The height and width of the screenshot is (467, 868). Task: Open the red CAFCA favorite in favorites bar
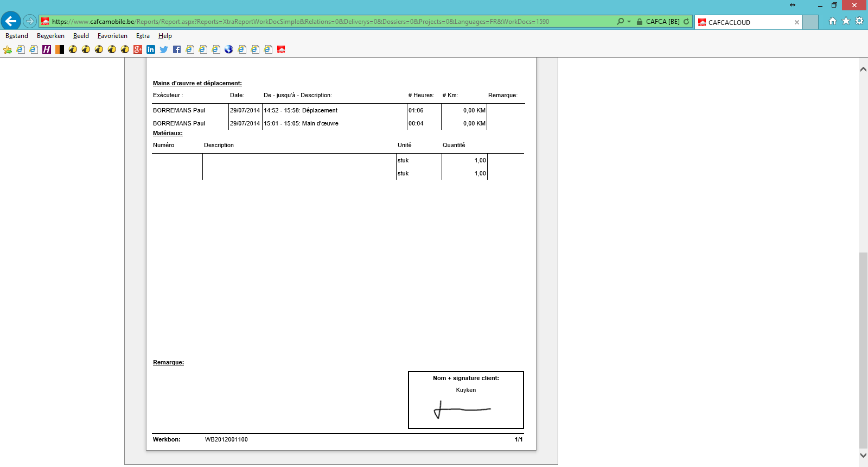click(281, 49)
